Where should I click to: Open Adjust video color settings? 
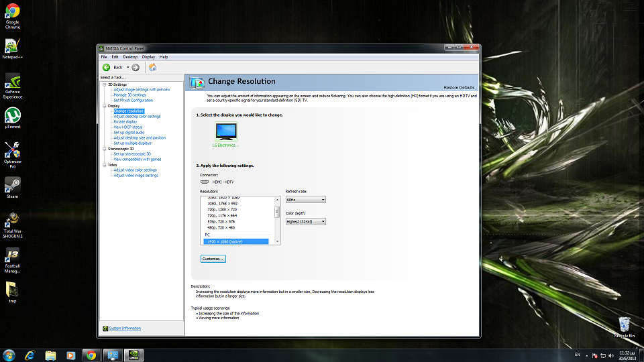tap(135, 170)
